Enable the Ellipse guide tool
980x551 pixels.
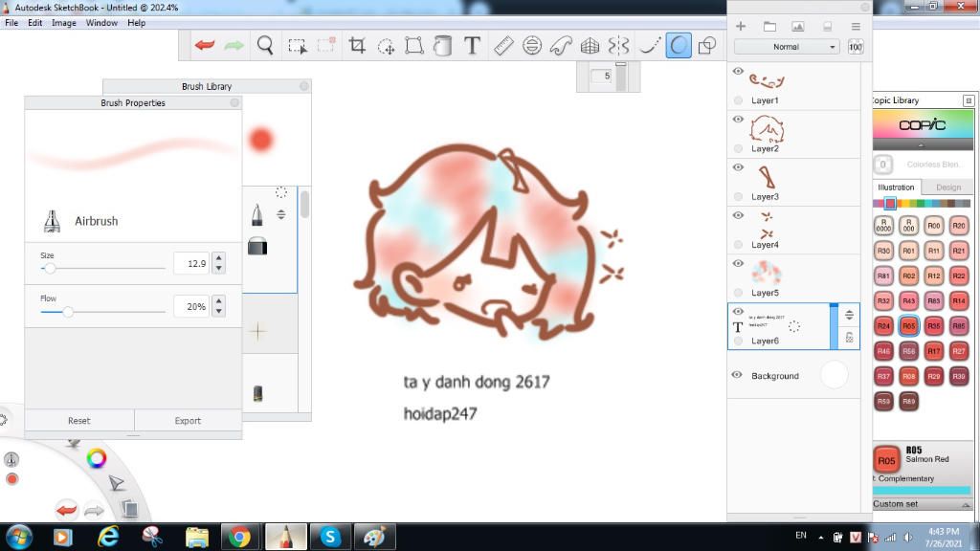coord(532,45)
